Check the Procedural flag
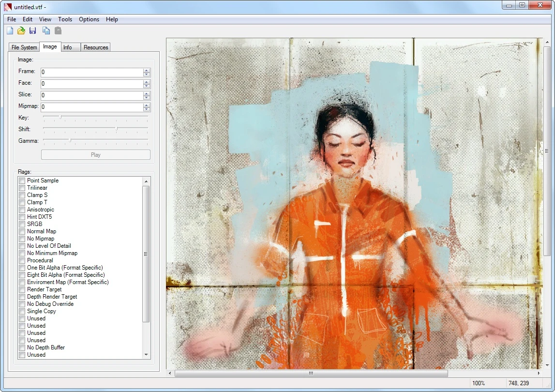 pos(22,261)
